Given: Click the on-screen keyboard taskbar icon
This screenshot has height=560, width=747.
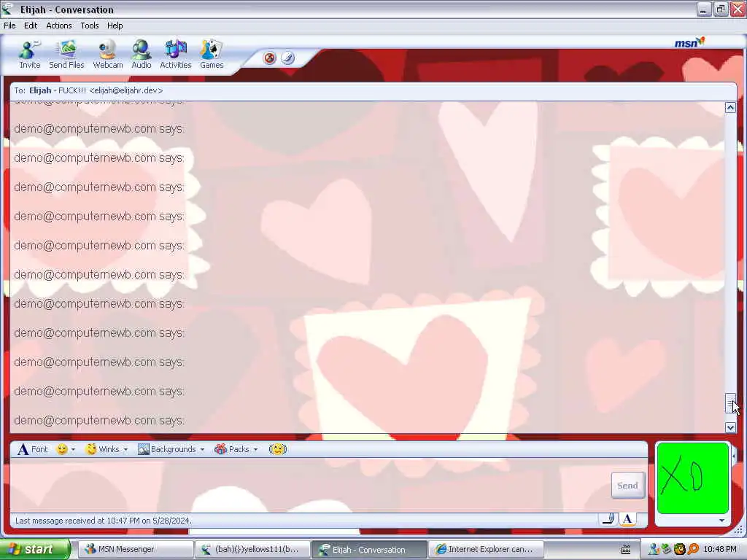Looking at the screenshot, I should (x=625, y=550).
